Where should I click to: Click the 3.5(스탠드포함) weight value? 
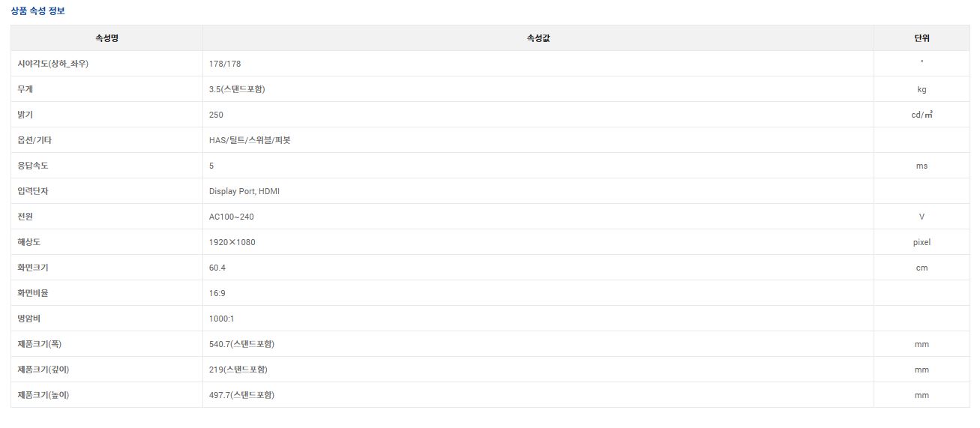(x=237, y=89)
